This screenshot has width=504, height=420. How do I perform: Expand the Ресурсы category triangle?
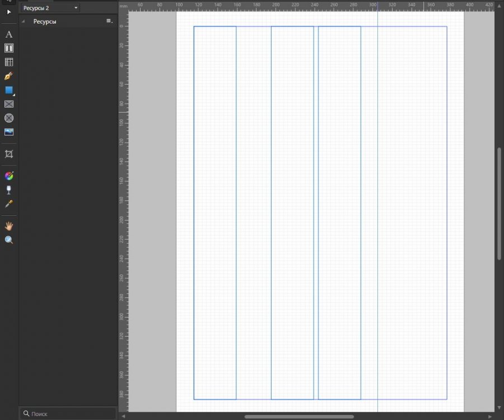click(24, 21)
